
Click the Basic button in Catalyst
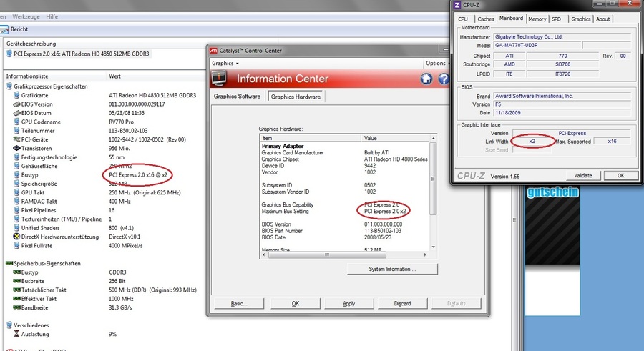tap(239, 303)
